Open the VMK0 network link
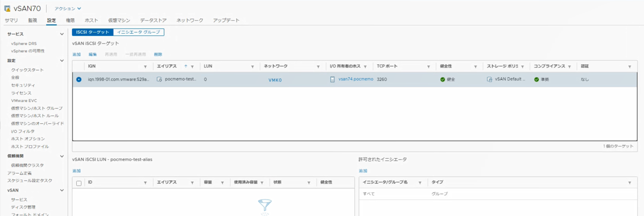The width and height of the screenshot is (644, 216). tap(275, 79)
